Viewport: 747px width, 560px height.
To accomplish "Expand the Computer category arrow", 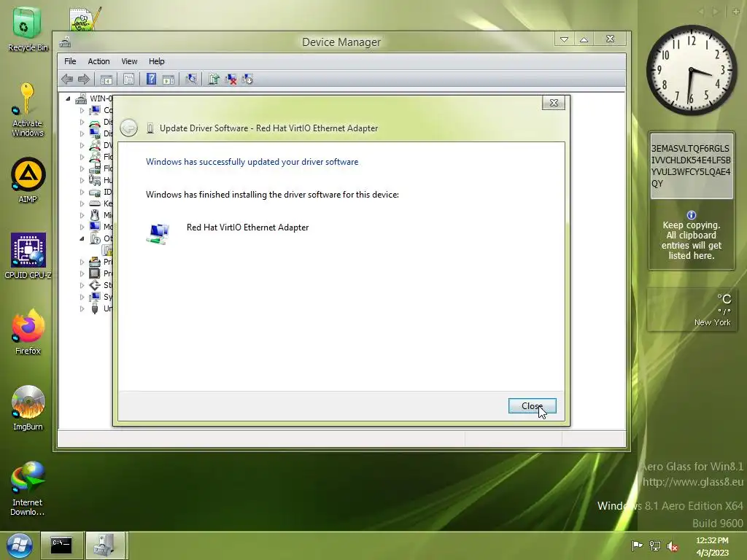I will 82,110.
